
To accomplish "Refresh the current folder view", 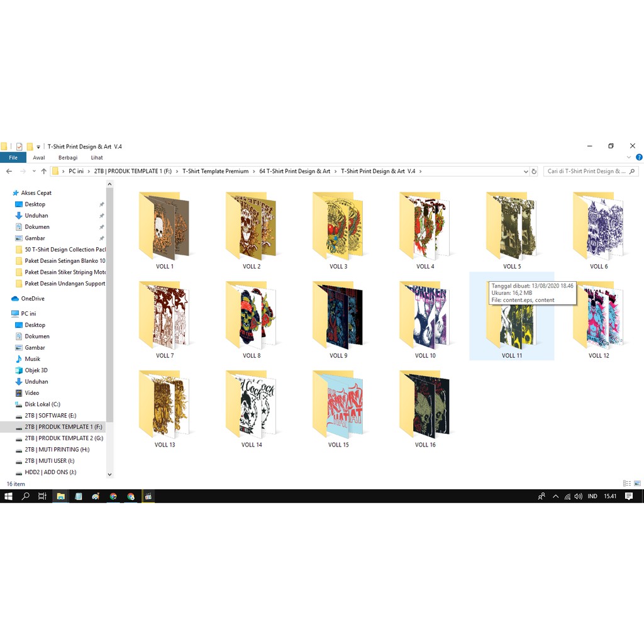I will coord(534,171).
